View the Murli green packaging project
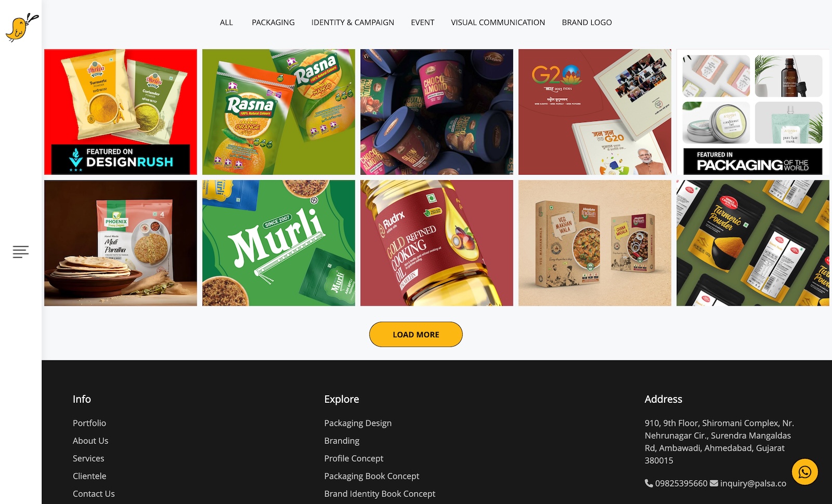This screenshot has height=504, width=832. pyautogui.click(x=279, y=243)
